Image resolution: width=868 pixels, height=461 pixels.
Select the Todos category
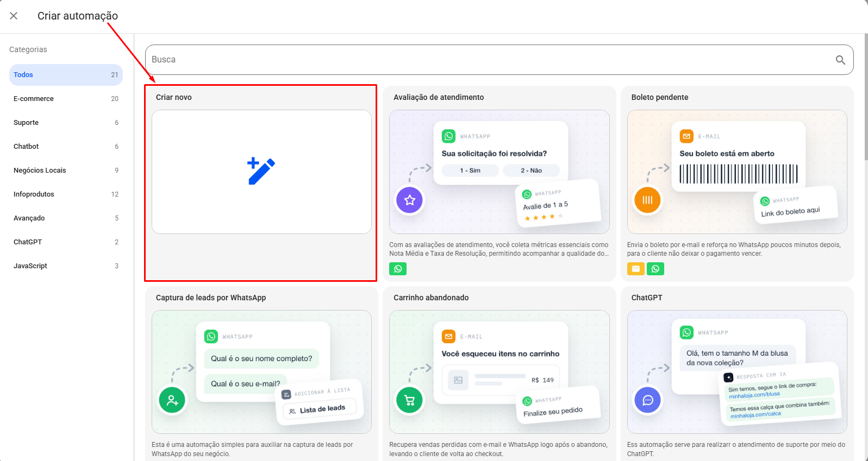pyautogui.click(x=66, y=75)
